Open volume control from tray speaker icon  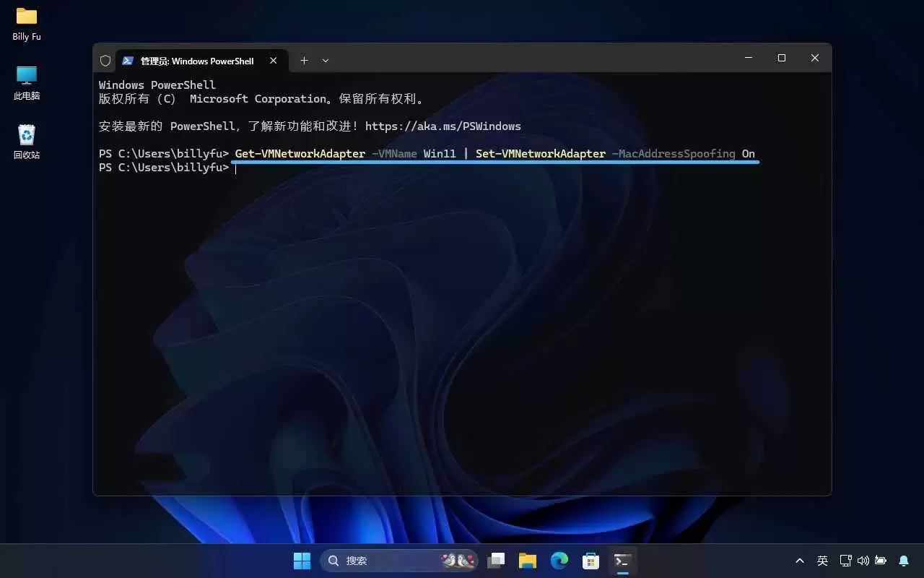click(863, 561)
